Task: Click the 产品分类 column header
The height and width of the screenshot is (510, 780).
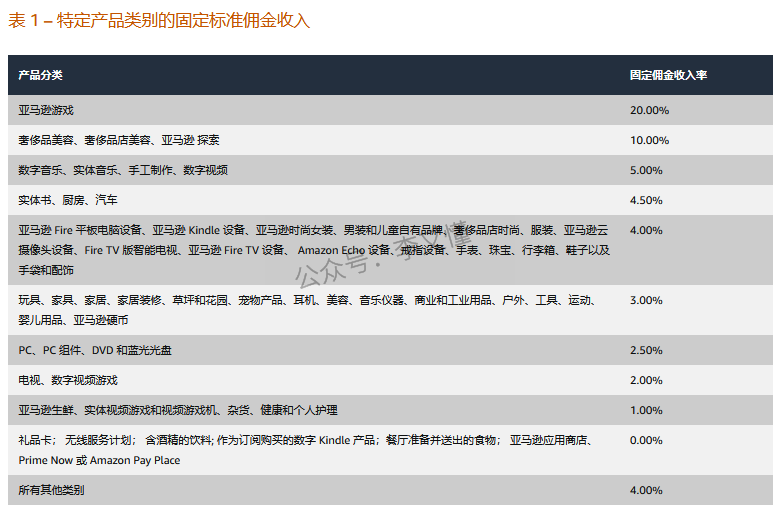Action: click(x=41, y=75)
